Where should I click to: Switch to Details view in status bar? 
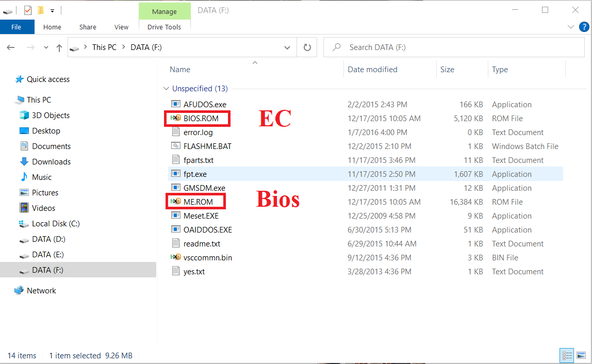567,355
